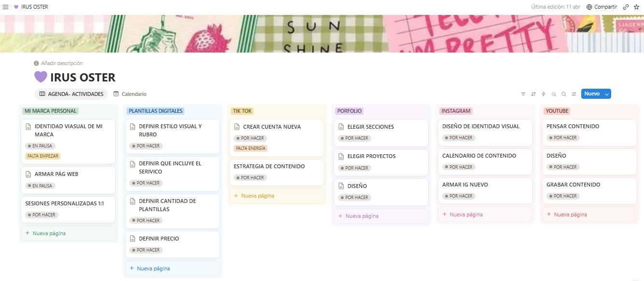The width and height of the screenshot is (644, 281).
Task: Click page icon on ELEGIR SECCIONES card
Action: 341,127
